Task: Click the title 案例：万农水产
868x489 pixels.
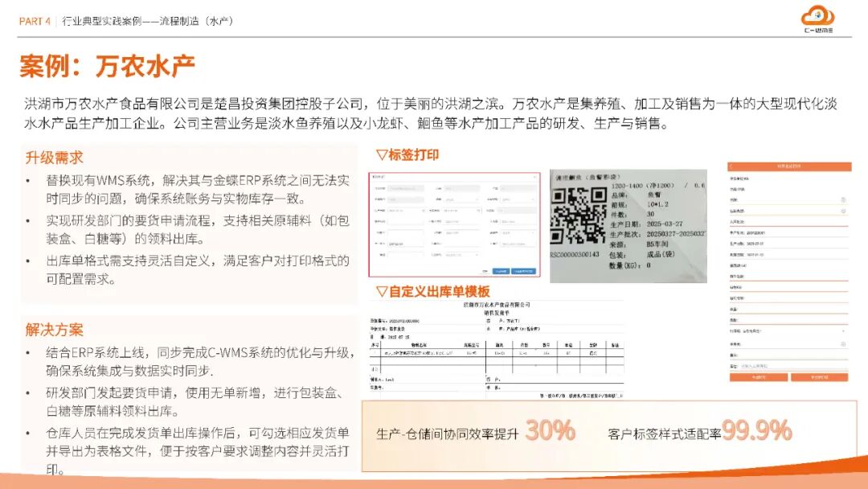Action: pos(108,66)
